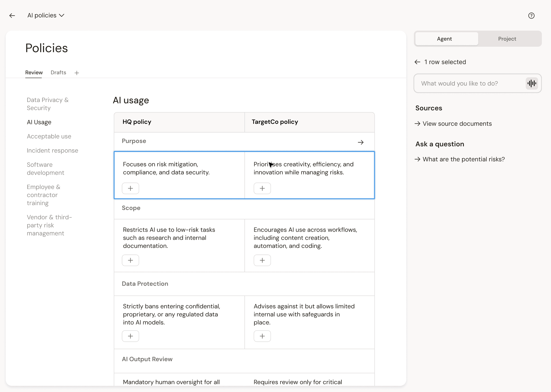Add item under HQ Scope cell
Screen dimensions: 551x392
click(x=130, y=260)
